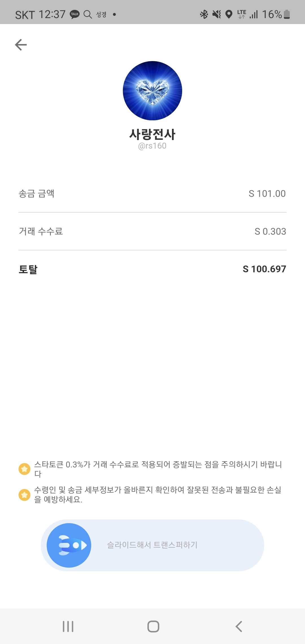Tap the blue diamond heart profile picture
The image size is (305, 644).
click(x=152, y=91)
